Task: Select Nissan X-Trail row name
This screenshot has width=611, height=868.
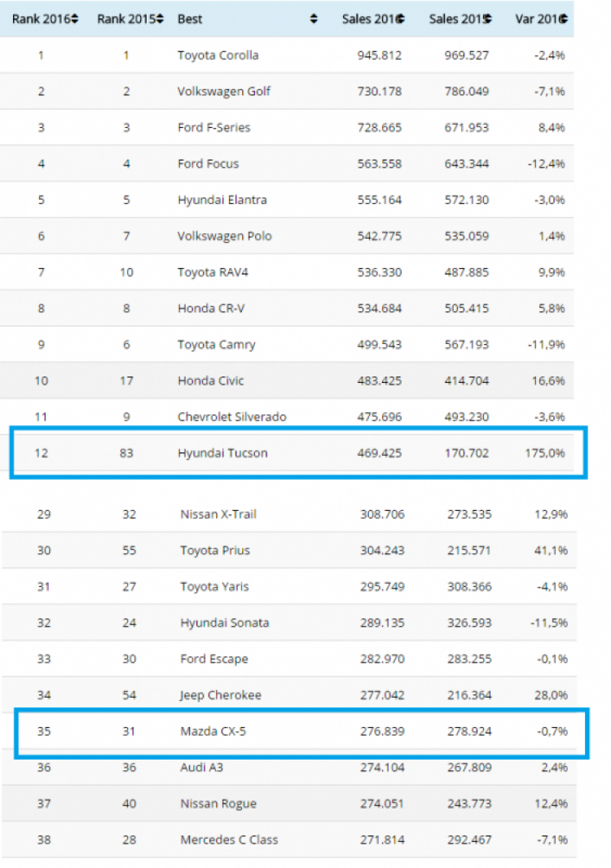Action: 218,514
